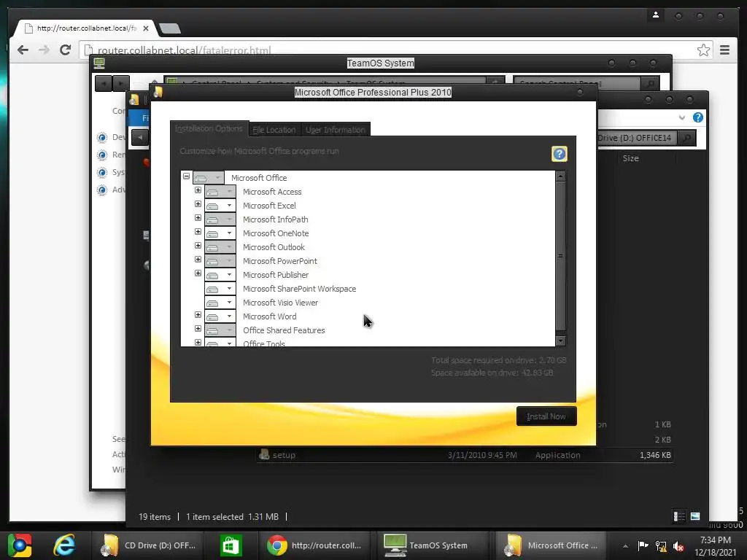Image resolution: width=747 pixels, height=560 pixels.
Task: Open Action Center flag icon
Action: coord(643,545)
